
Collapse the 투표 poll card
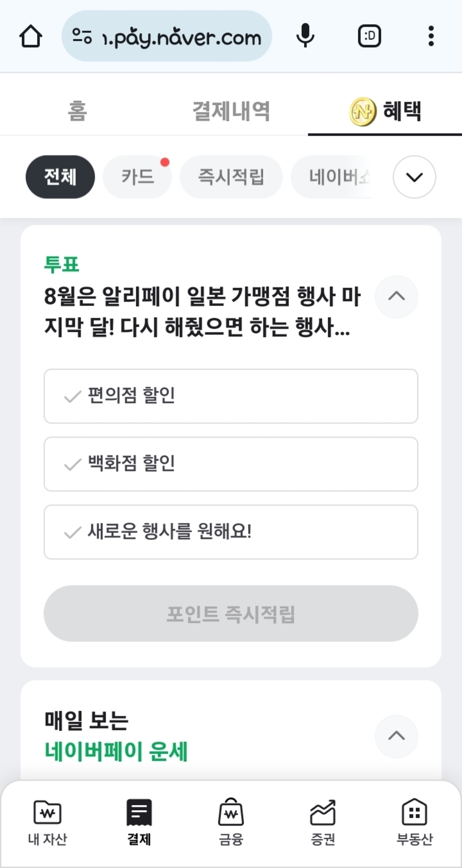tap(396, 296)
